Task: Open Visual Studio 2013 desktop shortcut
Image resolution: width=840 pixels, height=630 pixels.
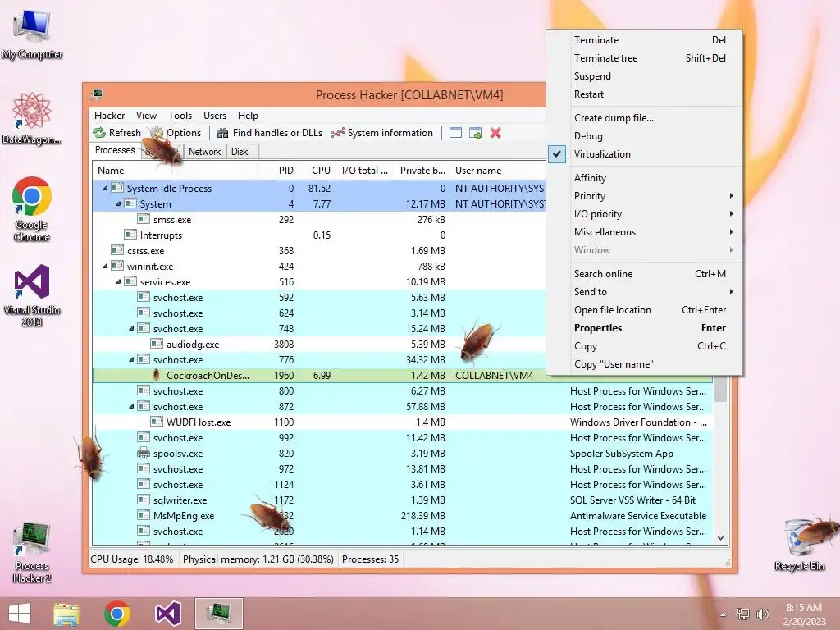Action: (x=32, y=294)
